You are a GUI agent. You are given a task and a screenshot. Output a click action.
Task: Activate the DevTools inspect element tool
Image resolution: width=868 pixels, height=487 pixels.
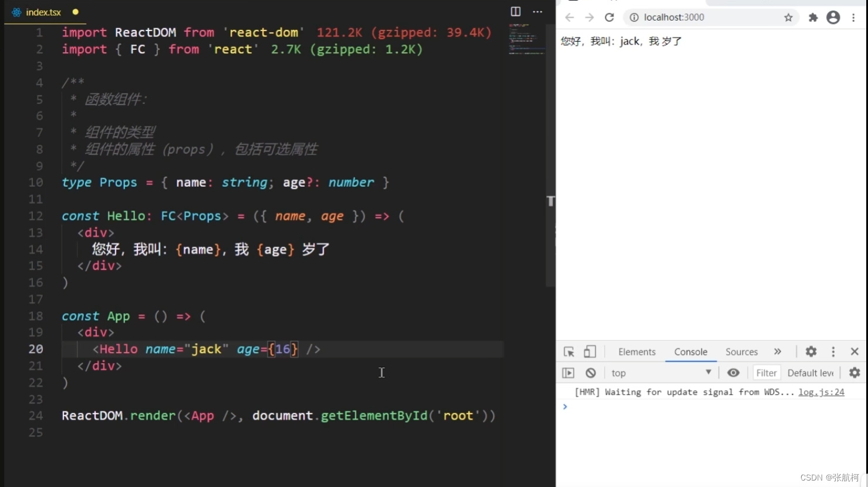(x=569, y=352)
